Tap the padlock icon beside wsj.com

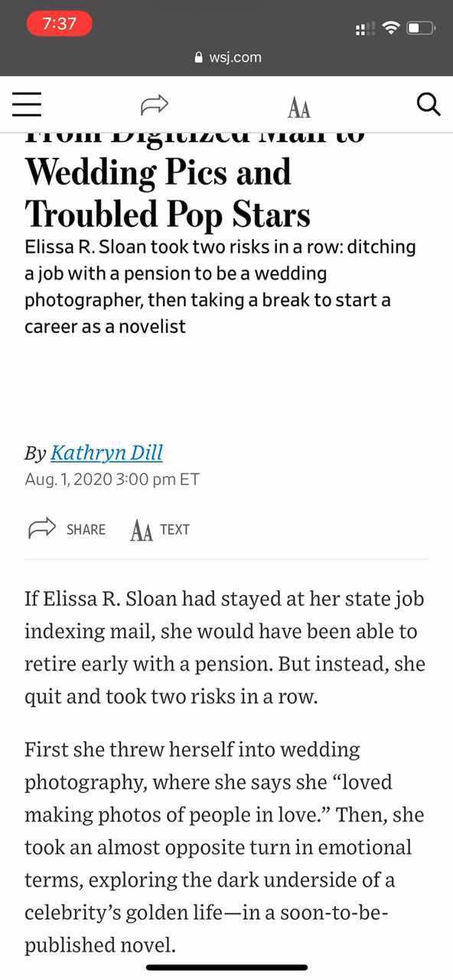tap(200, 57)
